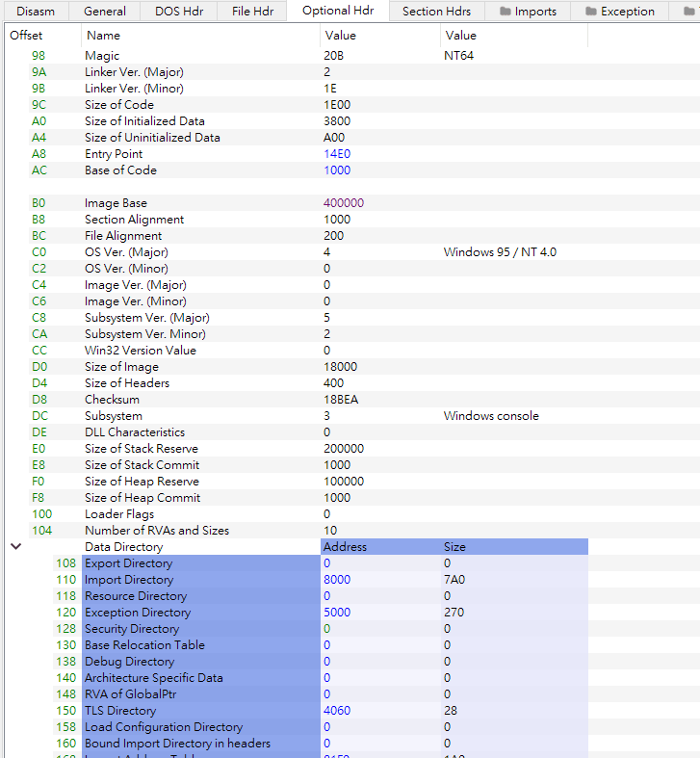
Task: Click the Windows console subsystem description
Action: (x=491, y=416)
